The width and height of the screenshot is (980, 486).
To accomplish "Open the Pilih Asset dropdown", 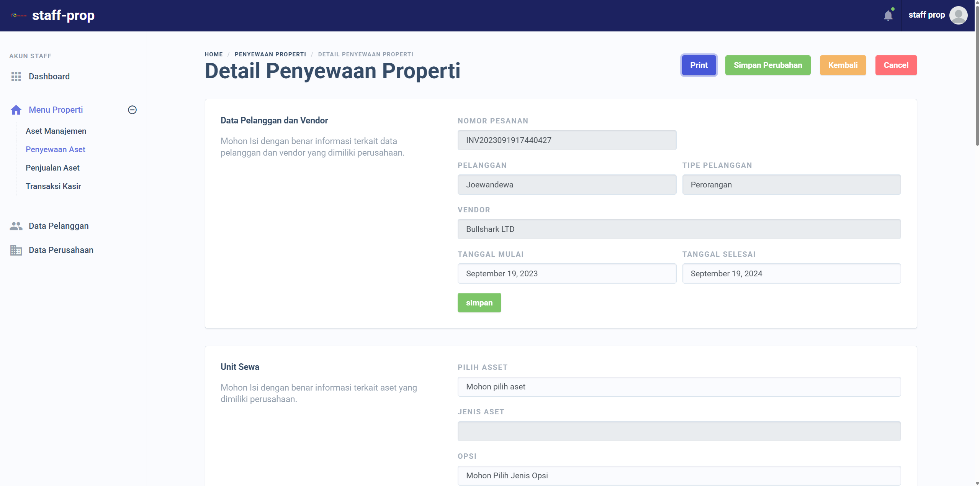I will point(679,387).
